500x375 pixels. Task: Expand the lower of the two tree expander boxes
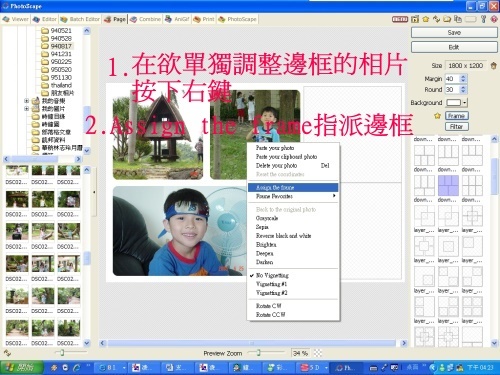tap(26, 108)
